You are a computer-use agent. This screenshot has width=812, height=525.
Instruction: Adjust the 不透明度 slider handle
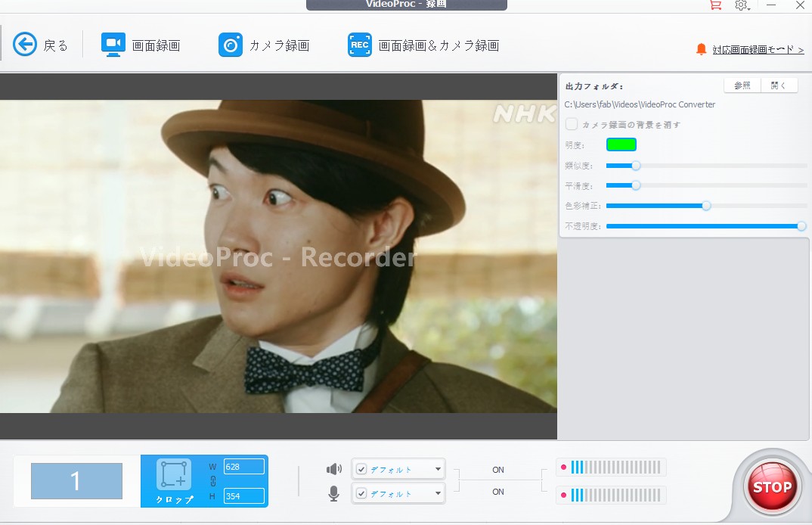[x=801, y=226]
